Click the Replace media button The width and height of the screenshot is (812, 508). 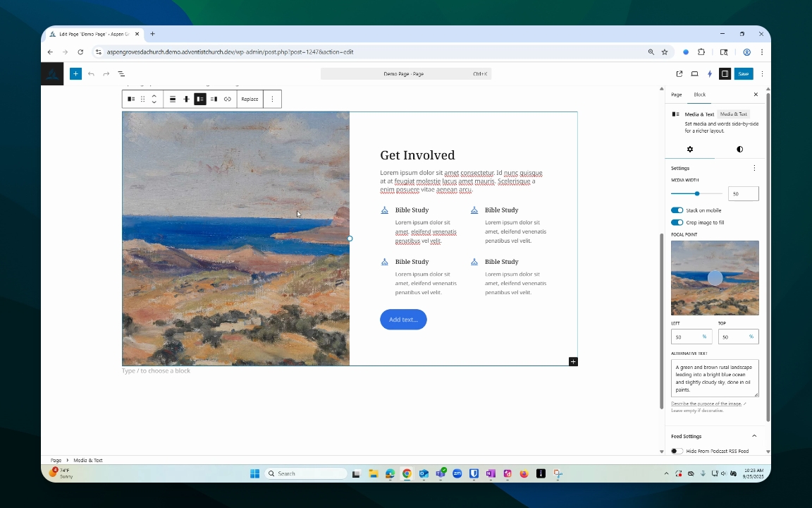250,99
